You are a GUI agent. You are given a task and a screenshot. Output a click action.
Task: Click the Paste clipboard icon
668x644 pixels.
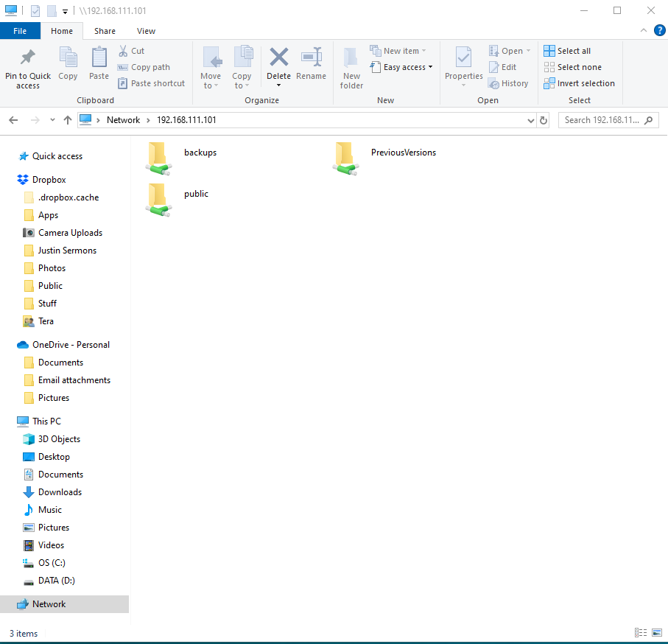(99, 57)
